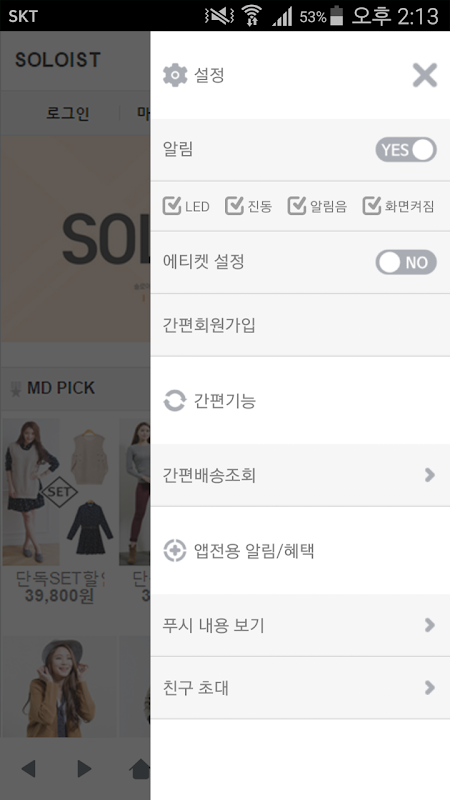This screenshot has height=800, width=450.
Task: Tap the Wi-Fi icon in status bar
Action: (x=252, y=16)
